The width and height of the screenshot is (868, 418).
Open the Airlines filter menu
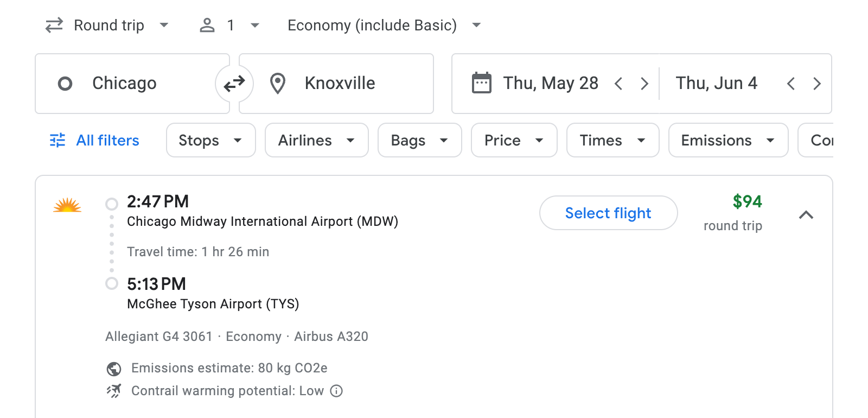pos(316,140)
